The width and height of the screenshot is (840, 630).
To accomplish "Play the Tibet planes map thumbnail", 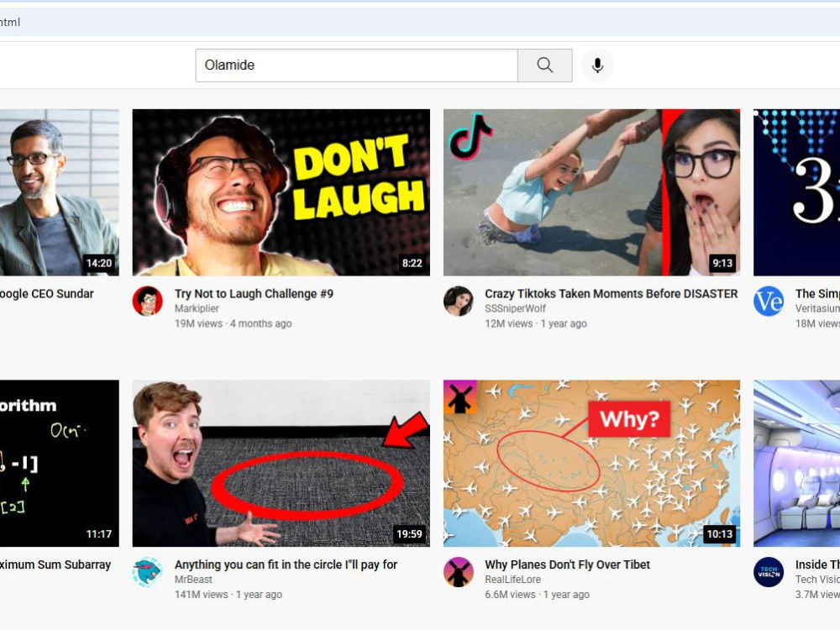I will point(591,464).
